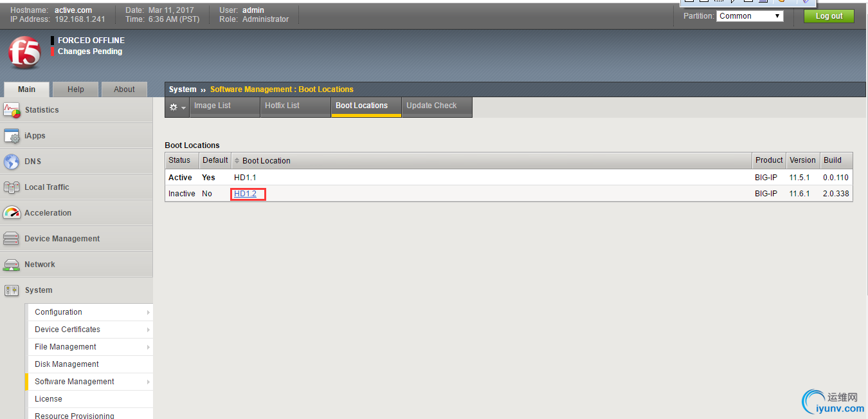
Task: Open the Update Check tab
Action: click(x=437, y=106)
